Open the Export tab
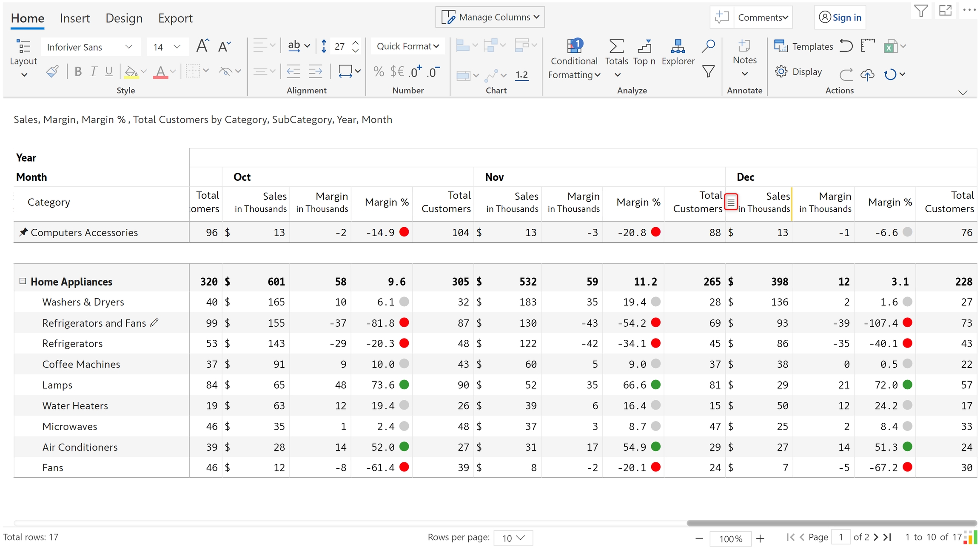Screen dimensions: 980x550 [175, 18]
